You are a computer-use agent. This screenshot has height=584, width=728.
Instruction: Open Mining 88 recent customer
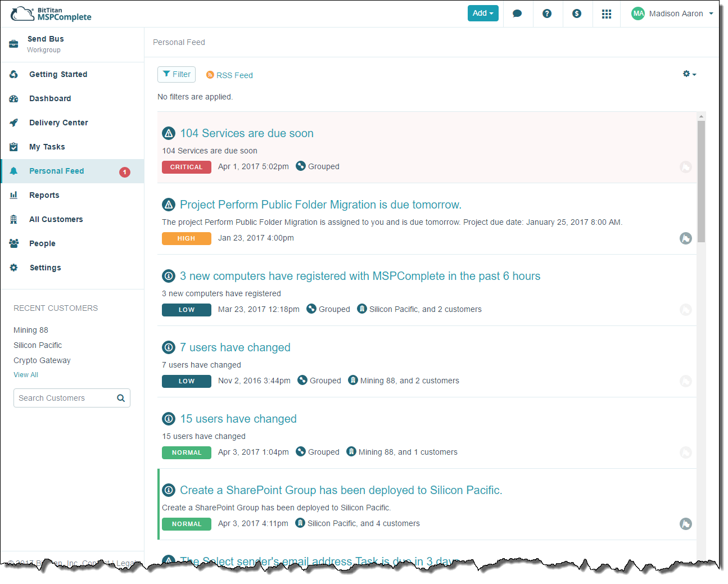point(31,330)
